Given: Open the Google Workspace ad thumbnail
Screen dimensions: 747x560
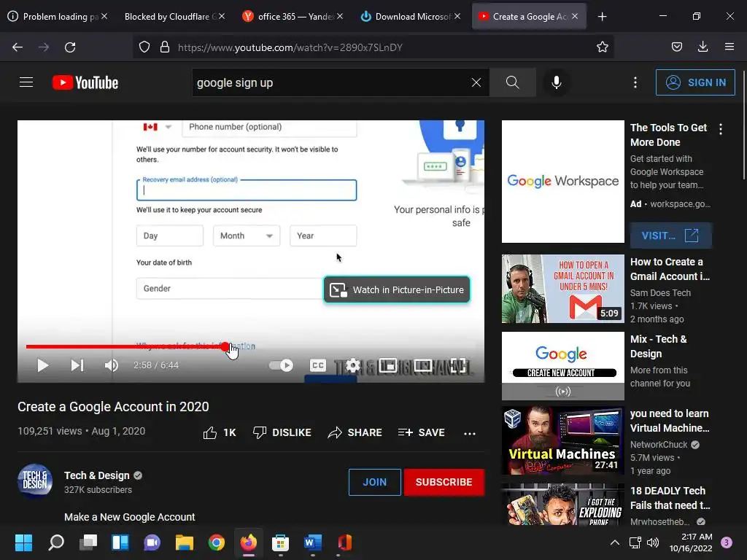Looking at the screenshot, I should click(x=562, y=182).
